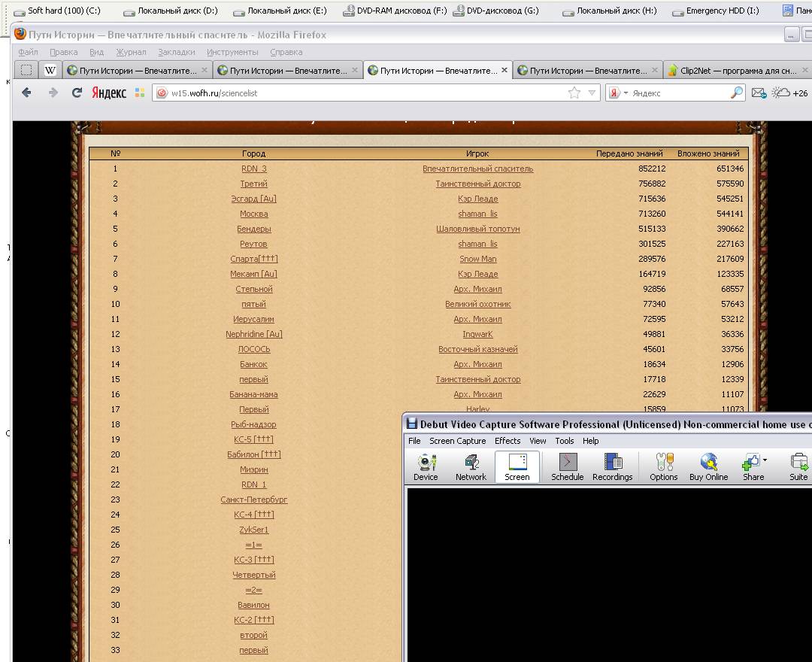The image size is (812, 662).
Task: Open the Recordings list in Debut
Action: pos(613,467)
